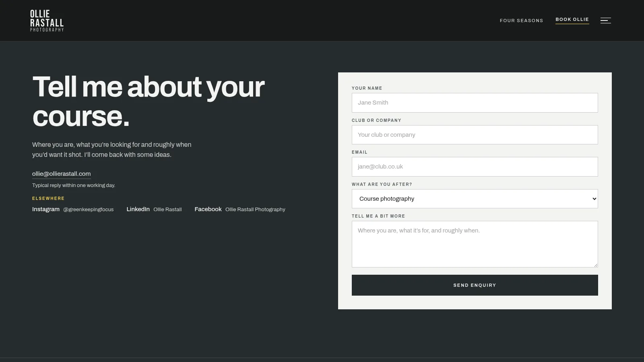Focus the Your Name input field

click(x=475, y=103)
